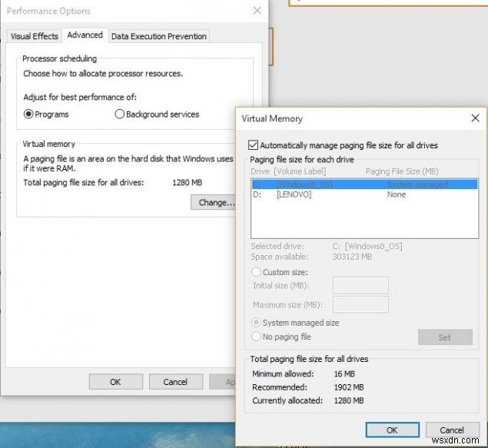Click the Space available 303123 MB value

[352, 257]
